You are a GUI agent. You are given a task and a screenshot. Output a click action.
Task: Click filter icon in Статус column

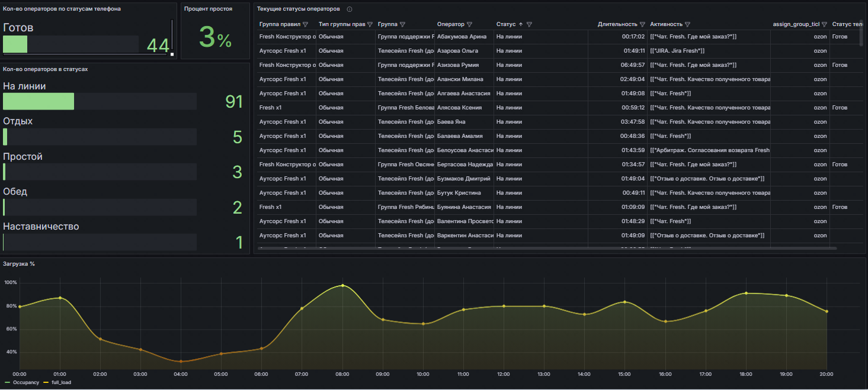529,24
